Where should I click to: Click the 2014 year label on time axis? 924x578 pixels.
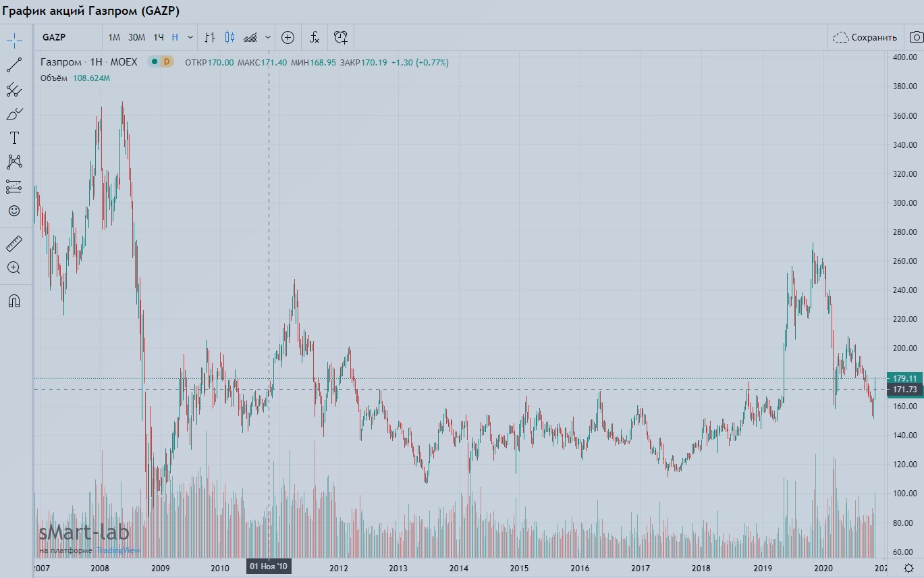[x=459, y=568]
